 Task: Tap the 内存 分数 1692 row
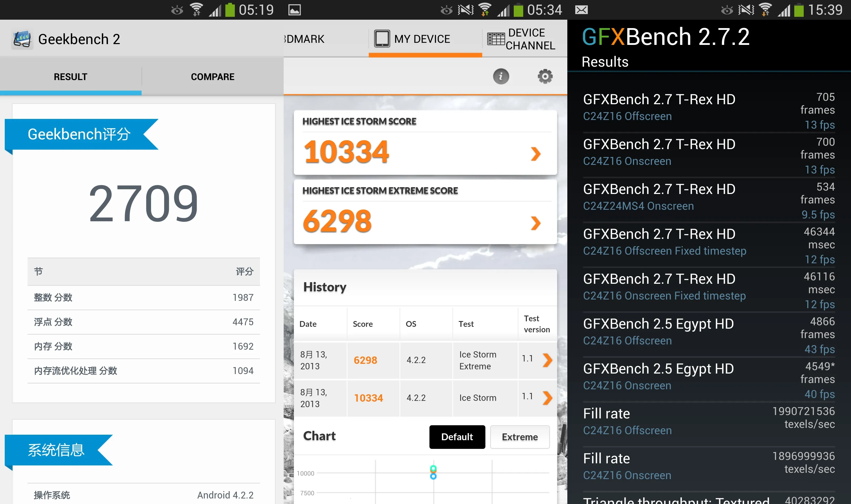(x=144, y=346)
